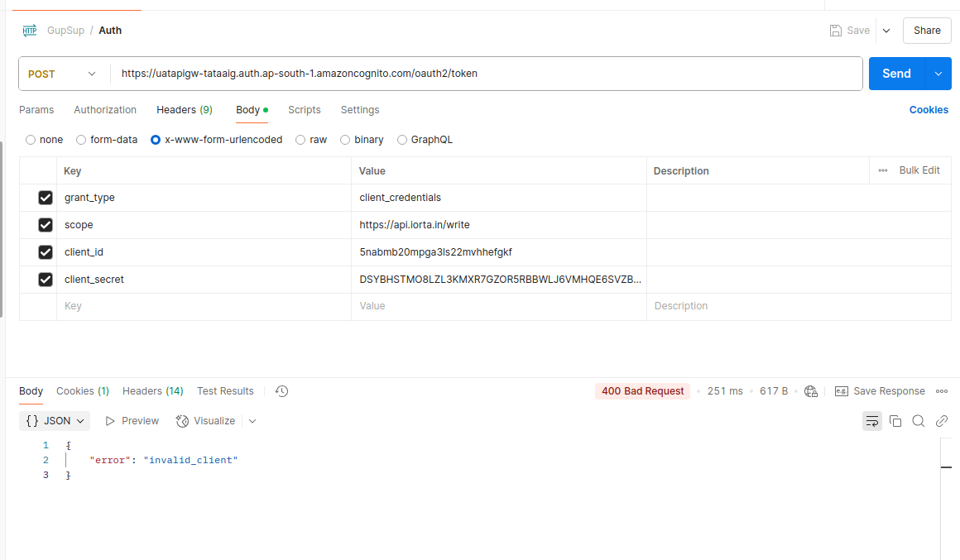Image resolution: width=960 pixels, height=560 pixels.
Task: Expand the Send button dropdown arrow
Action: pyautogui.click(x=938, y=74)
